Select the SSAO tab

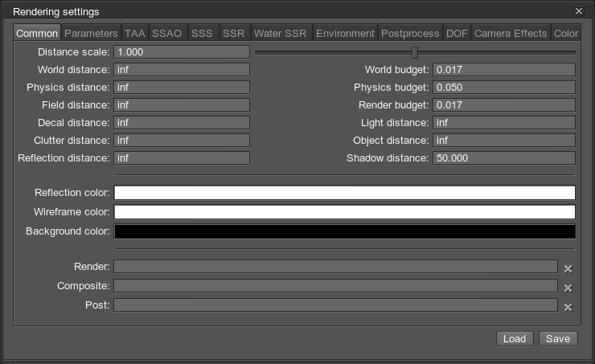pos(167,34)
